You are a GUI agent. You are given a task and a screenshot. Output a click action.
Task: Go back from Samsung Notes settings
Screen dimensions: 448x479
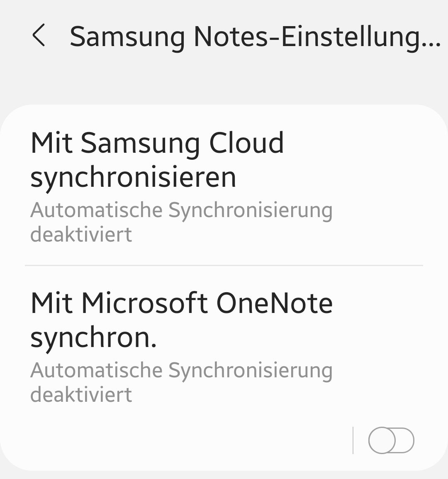click(x=39, y=35)
